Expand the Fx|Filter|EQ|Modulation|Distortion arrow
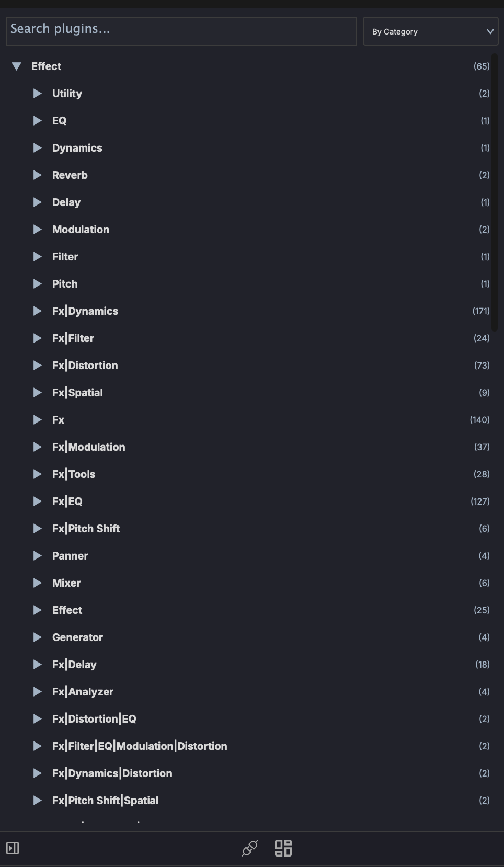The height and width of the screenshot is (867, 504). (x=37, y=746)
